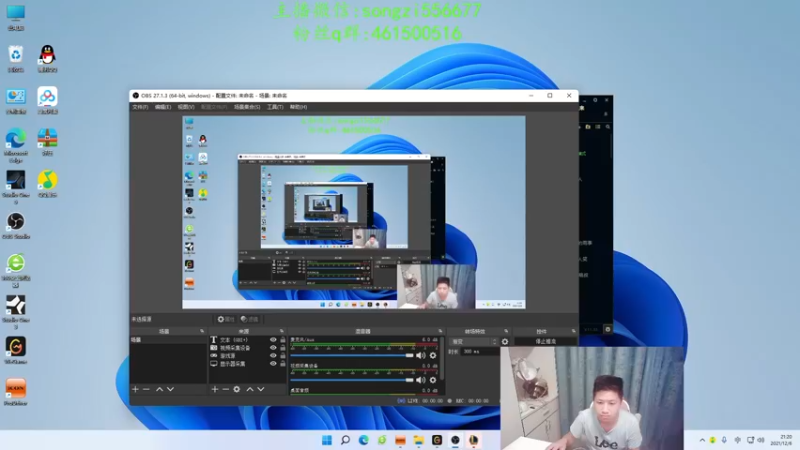Viewport: 800px width, 450px height.
Task: Open the 帮助(H) menu
Action: pyautogui.click(x=298, y=107)
